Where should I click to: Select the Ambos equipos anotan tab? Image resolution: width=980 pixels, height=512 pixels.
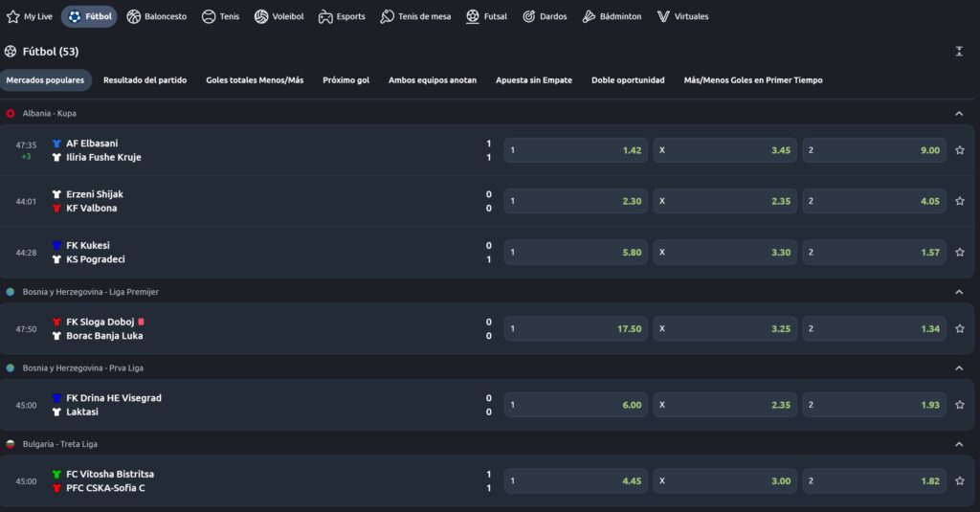coord(432,80)
